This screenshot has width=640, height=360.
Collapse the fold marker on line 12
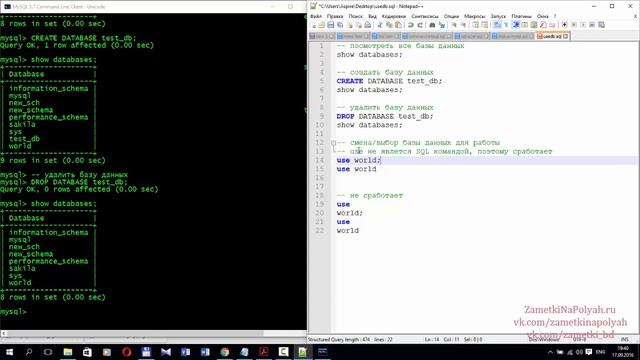pos(333,143)
